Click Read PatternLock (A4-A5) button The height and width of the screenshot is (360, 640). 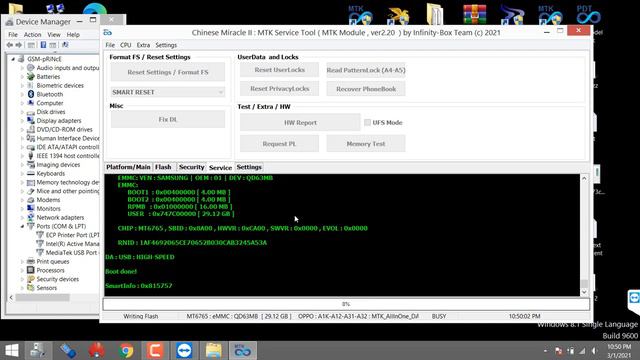[x=366, y=70]
